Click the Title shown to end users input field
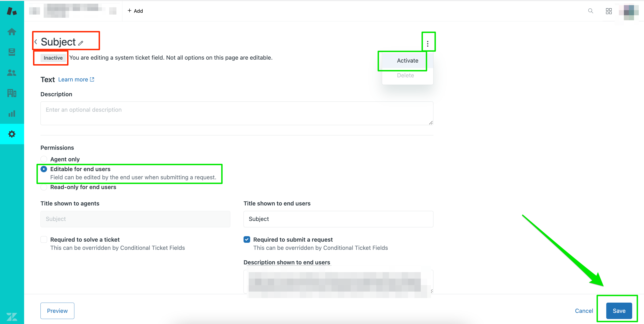 (338, 219)
